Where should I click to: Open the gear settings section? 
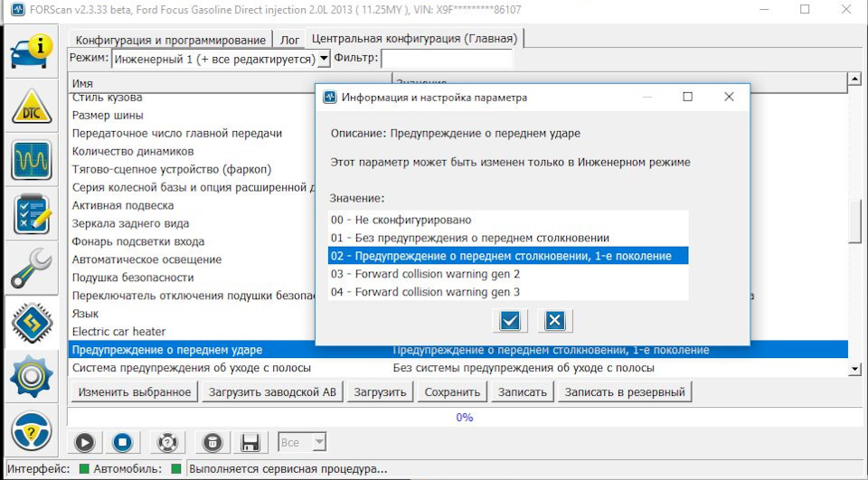32,376
